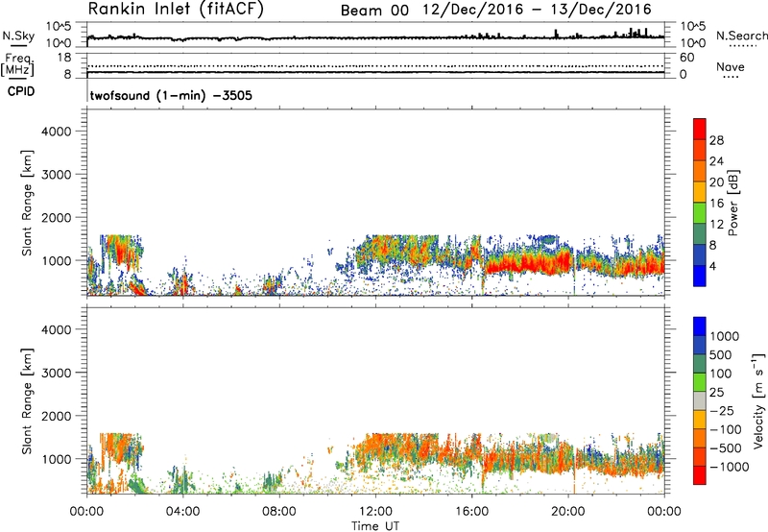This screenshot has height=532, width=768.
Task: Click the bright blue bottom Power colorbar segment
Action: (x=700, y=276)
